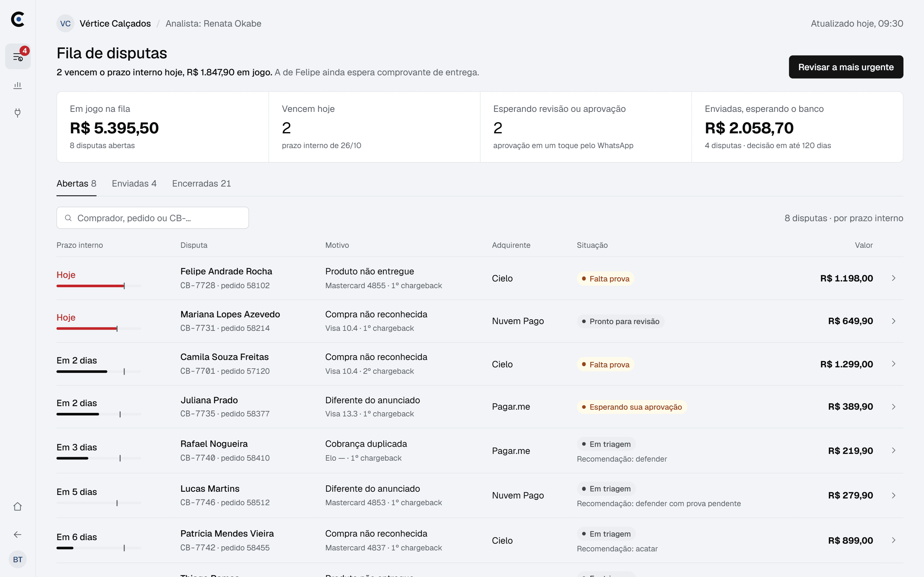Screen dimensions: 924x577
Task: Click the search magnifier icon
Action: coord(68,218)
